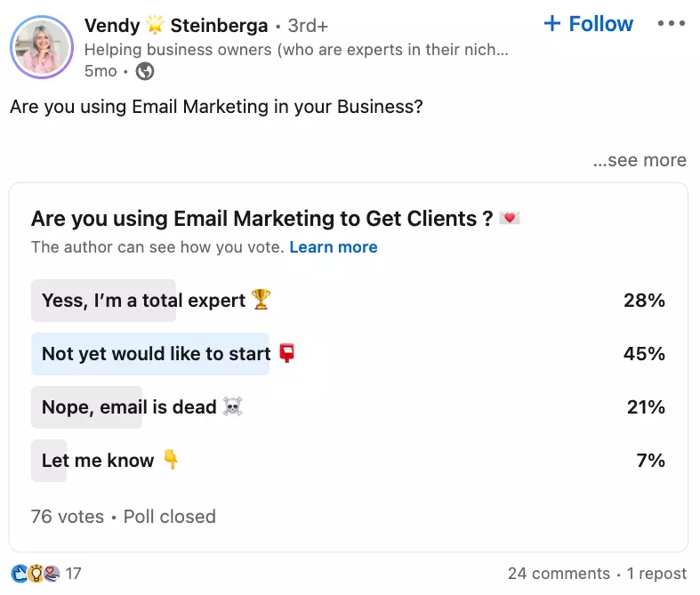
Task: View the 1 repost link
Action: click(x=656, y=574)
